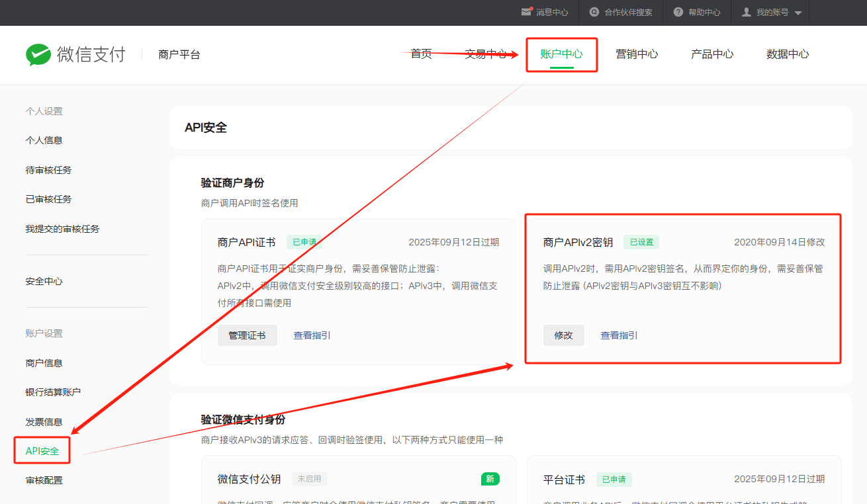Select the 账户中心 tab
Screen dimensions: 867x504
click(561, 54)
